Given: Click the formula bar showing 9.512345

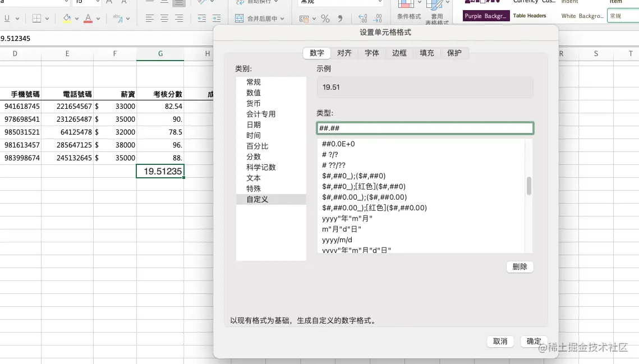Looking at the screenshot, I should 106,38.
